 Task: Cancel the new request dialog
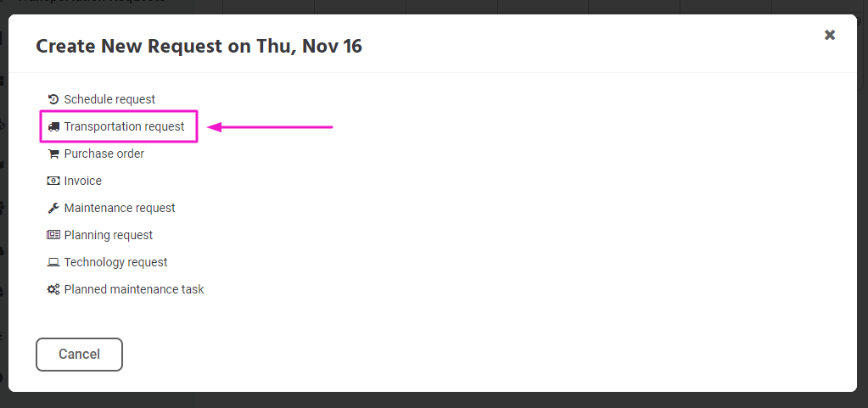(79, 355)
